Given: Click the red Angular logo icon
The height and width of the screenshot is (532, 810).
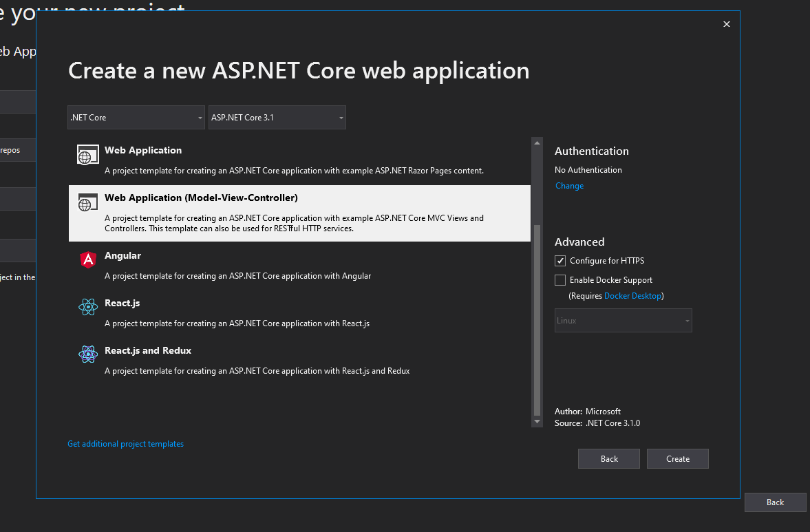Looking at the screenshot, I should (87, 259).
